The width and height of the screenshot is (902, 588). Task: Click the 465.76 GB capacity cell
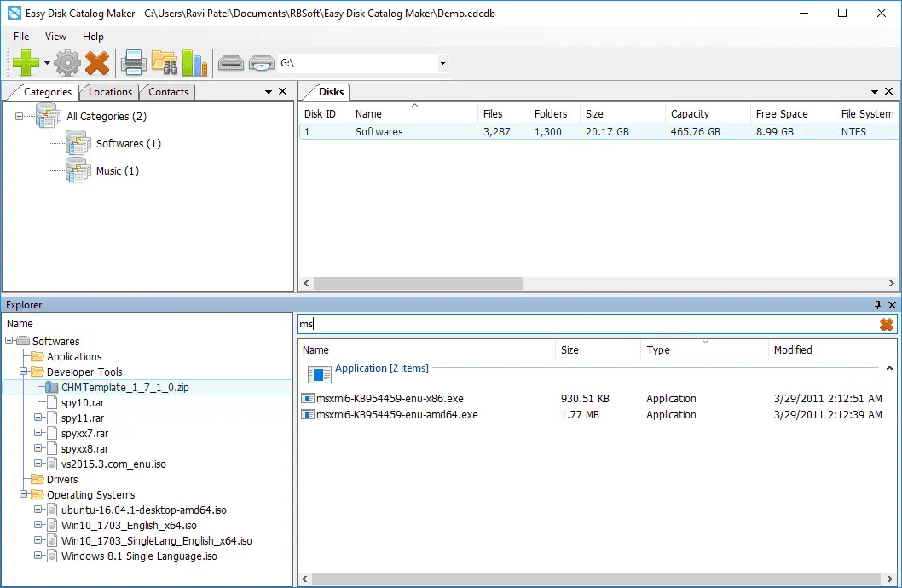tap(695, 131)
